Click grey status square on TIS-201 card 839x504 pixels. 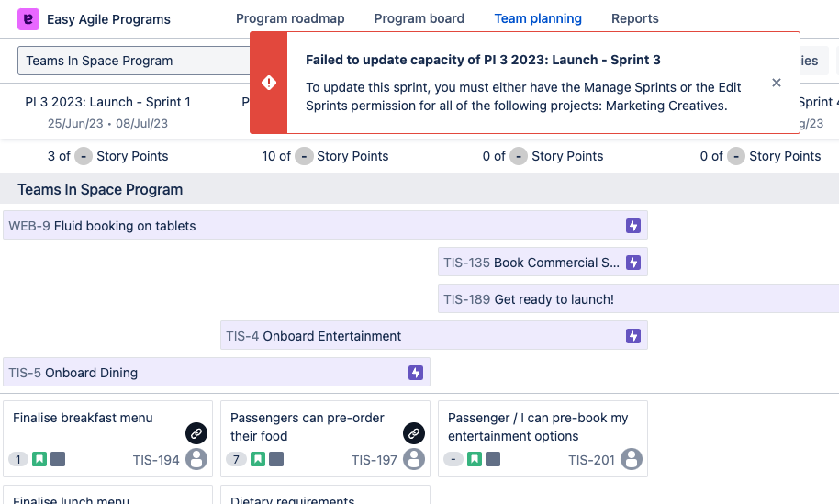(494, 459)
